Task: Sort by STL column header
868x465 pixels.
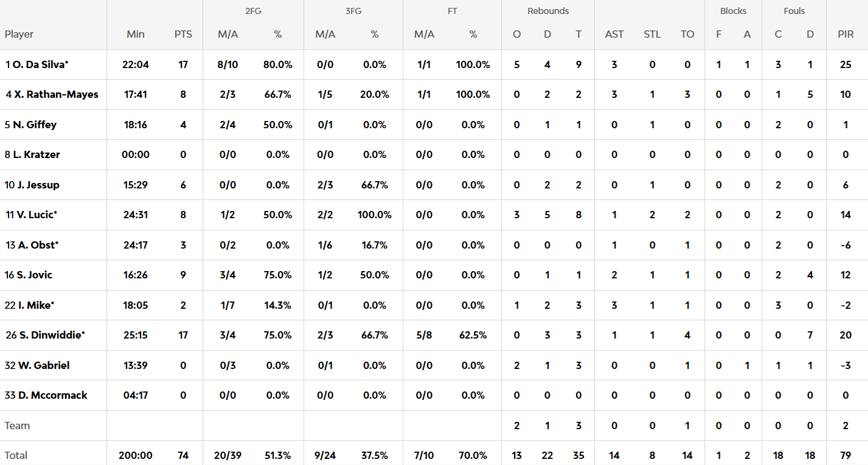Action: point(652,34)
